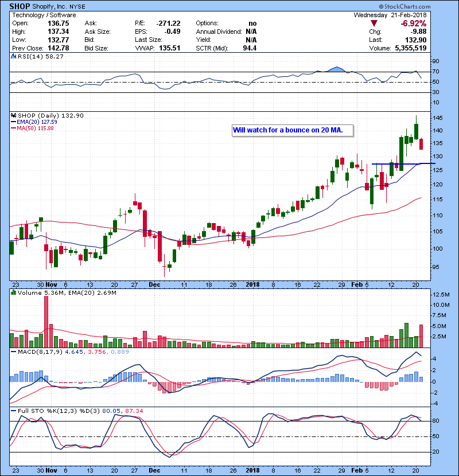Screen dimensions: 459x476
Task: Click the 'Will watch for a bounce' annotation
Action: pyautogui.click(x=293, y=130)
